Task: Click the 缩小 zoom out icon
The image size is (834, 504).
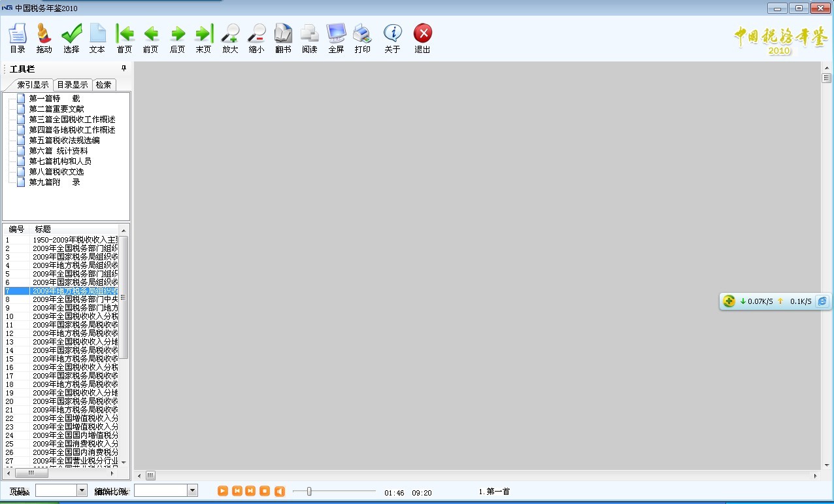Action: [257, 39]
